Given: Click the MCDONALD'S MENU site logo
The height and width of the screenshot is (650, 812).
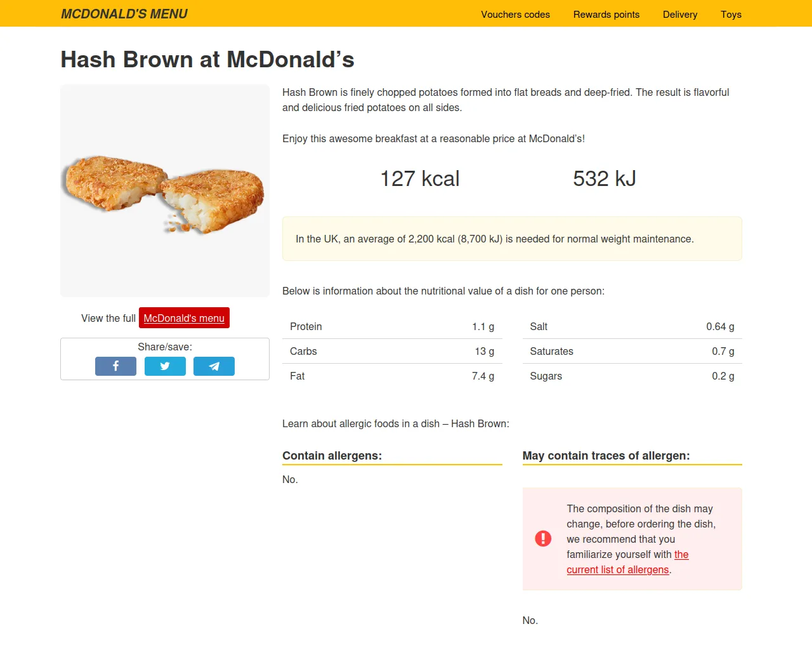Looking at the screenshot, I should coord(124,14).
